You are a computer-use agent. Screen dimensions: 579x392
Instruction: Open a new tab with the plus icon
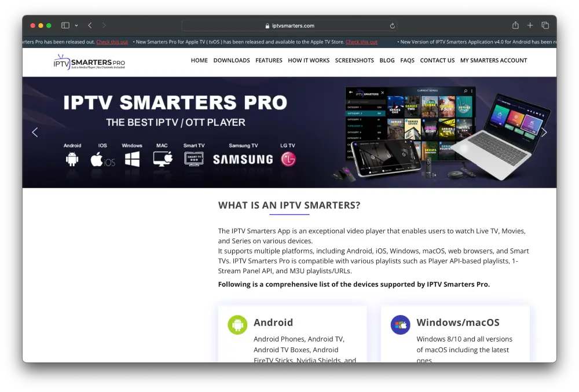[x=530, y=25]
